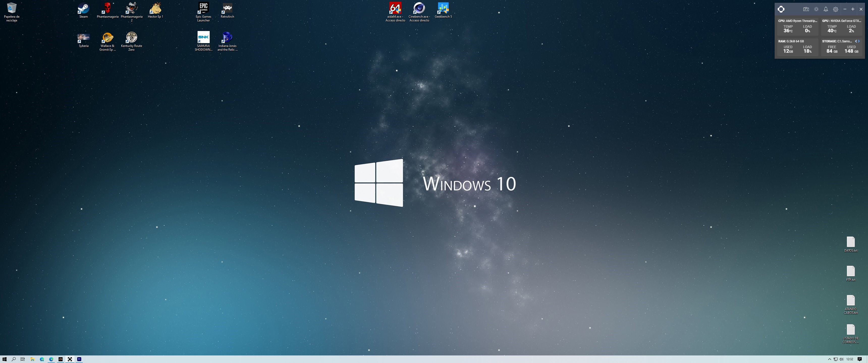Click the monitoring widget's round logo
Image resolution: width=868 pixels, height=363 pixels.
click(781, 9)
